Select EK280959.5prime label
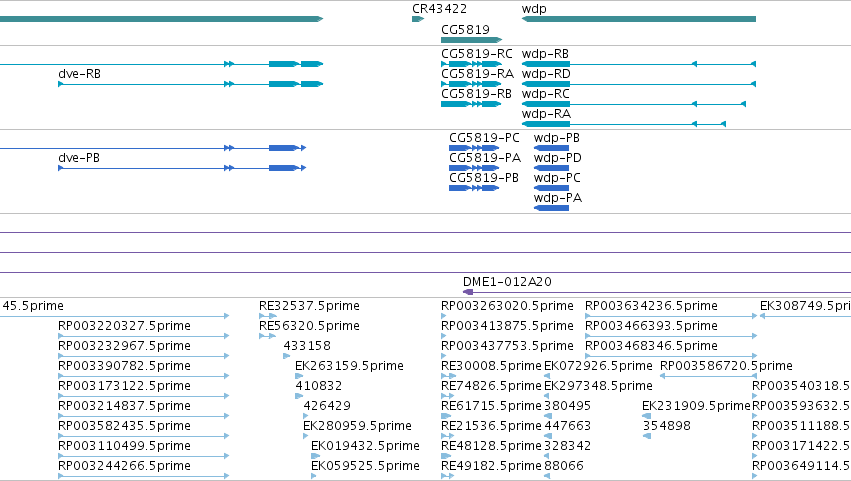Image resolution: width=851 pixels, height=481 pixels. pos(357,426)
